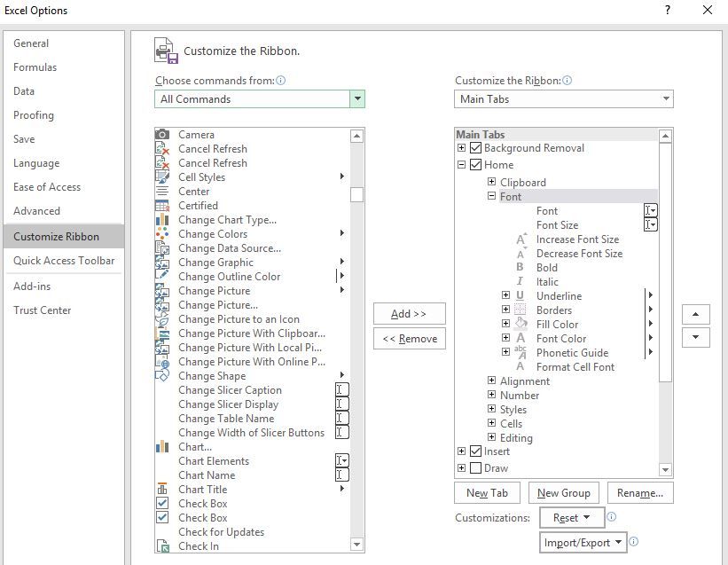This screenshot has width=728, height=565.
Task: Select the Decrease Font Size icon
Action: (521, 254)
